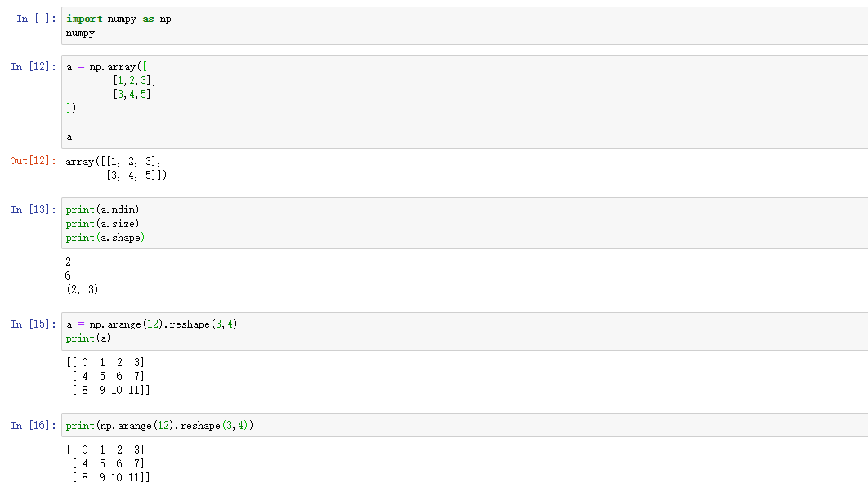Viewport: 868px width, 492px height.
Task: Click the [1,2,3], row in cell 12
Action: pyautogui.click(x=134, y=81)
